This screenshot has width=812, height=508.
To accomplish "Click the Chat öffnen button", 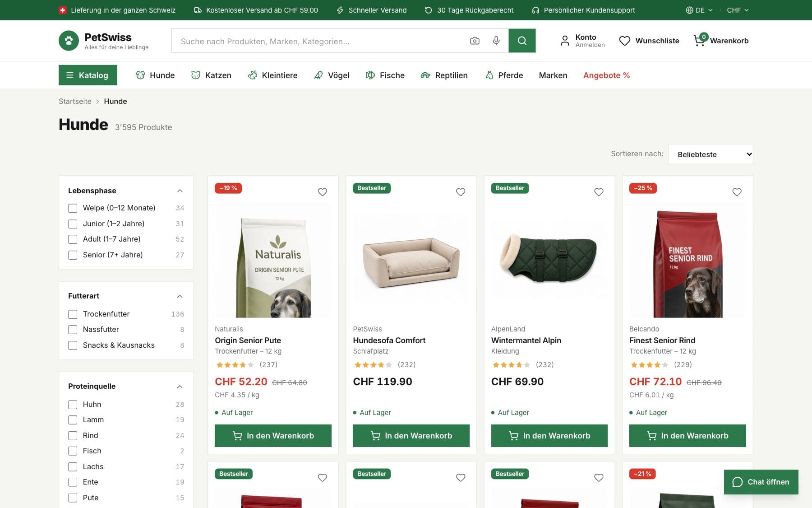I will point(761,482).
